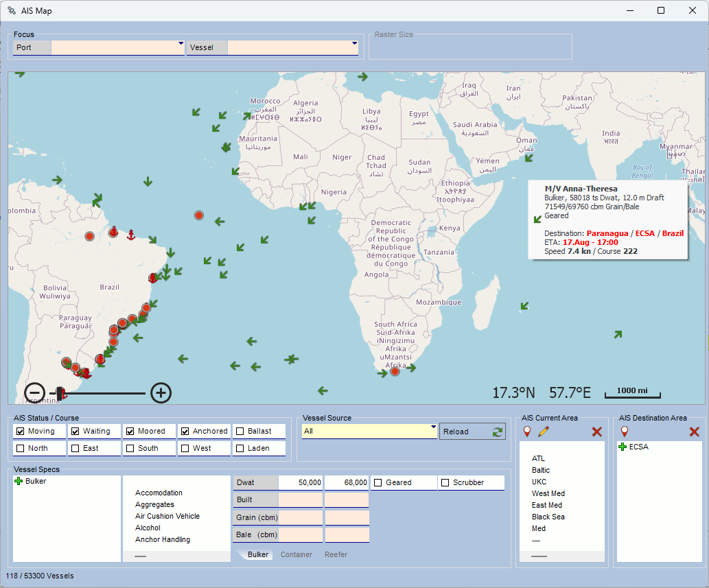
Task: Select West Med in area list
Action: click(x=548, y=493)
